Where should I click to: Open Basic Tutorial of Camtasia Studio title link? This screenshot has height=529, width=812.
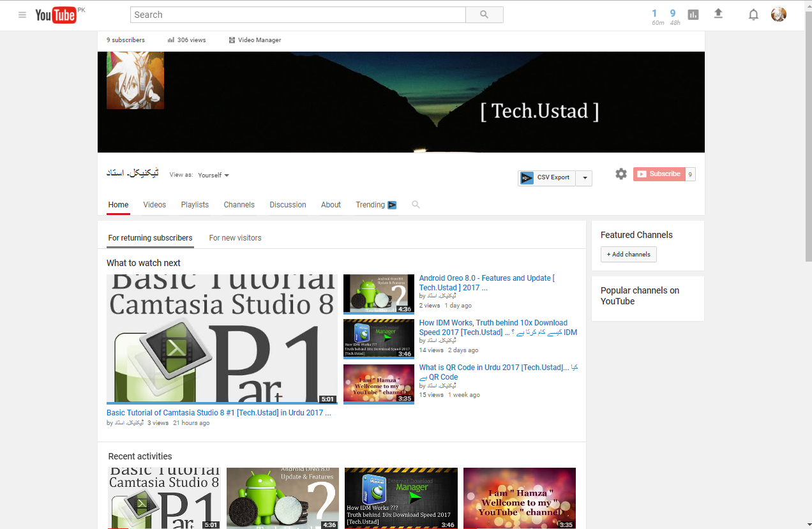219,413
